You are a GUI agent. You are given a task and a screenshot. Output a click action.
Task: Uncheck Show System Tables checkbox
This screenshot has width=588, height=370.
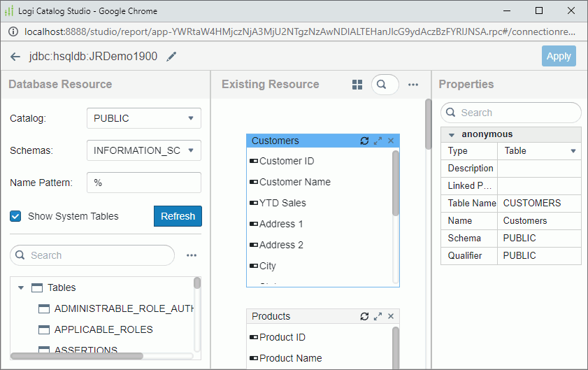pos(15,216)
